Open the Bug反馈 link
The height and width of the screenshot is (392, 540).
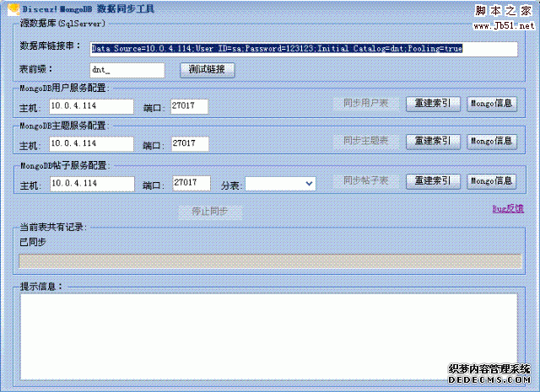coord(508,208)
